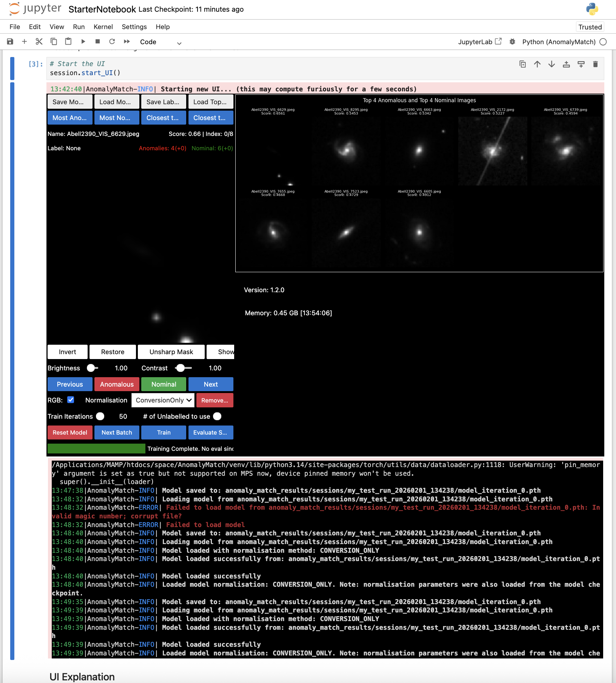The image size is (616, 683).
Task: Click the Save Model button
Action: (x=70, y=102)
